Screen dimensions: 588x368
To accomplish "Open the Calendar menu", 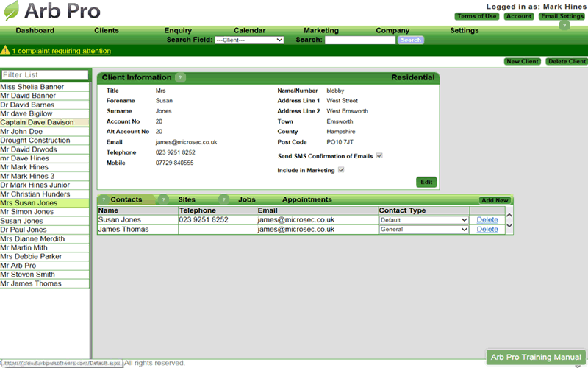I will pyautogui.click(x=249, y=30).
